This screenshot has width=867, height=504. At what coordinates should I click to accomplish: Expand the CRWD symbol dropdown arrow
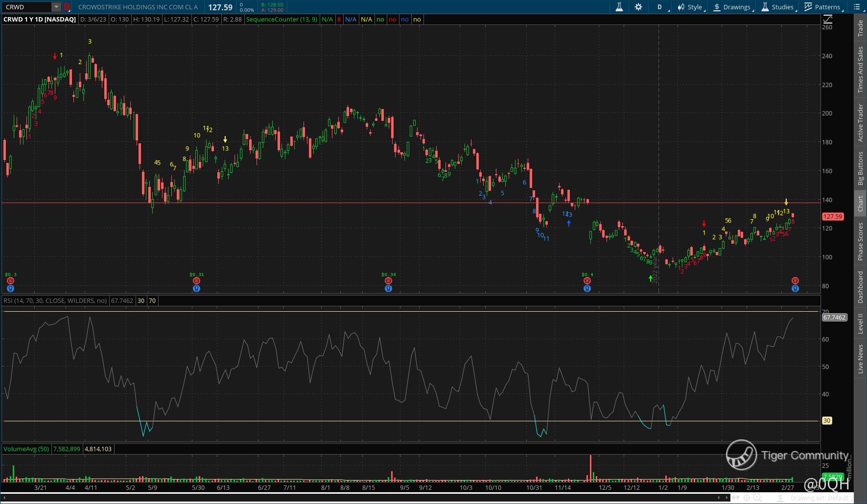coord(56,7)
